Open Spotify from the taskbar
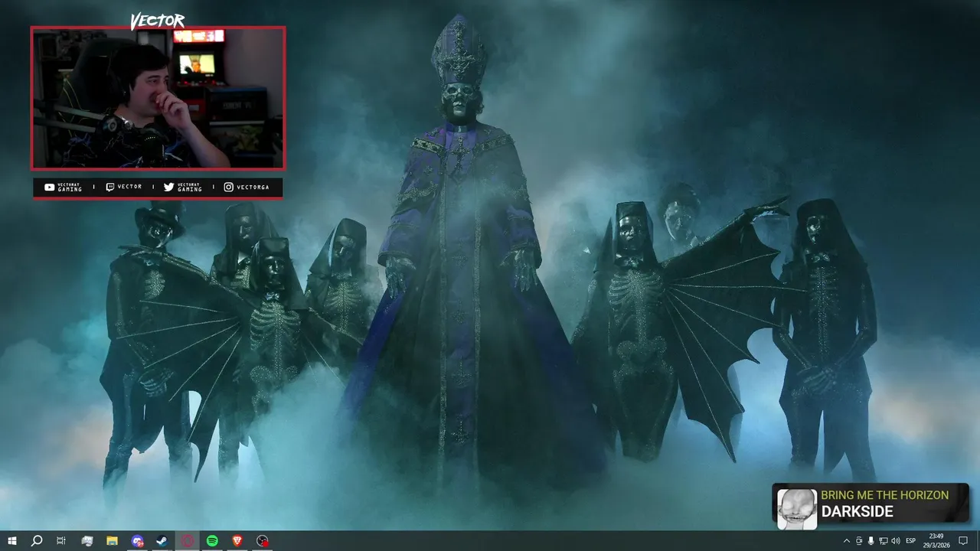Screen dimensions: 980x551 tap(212, 541)
